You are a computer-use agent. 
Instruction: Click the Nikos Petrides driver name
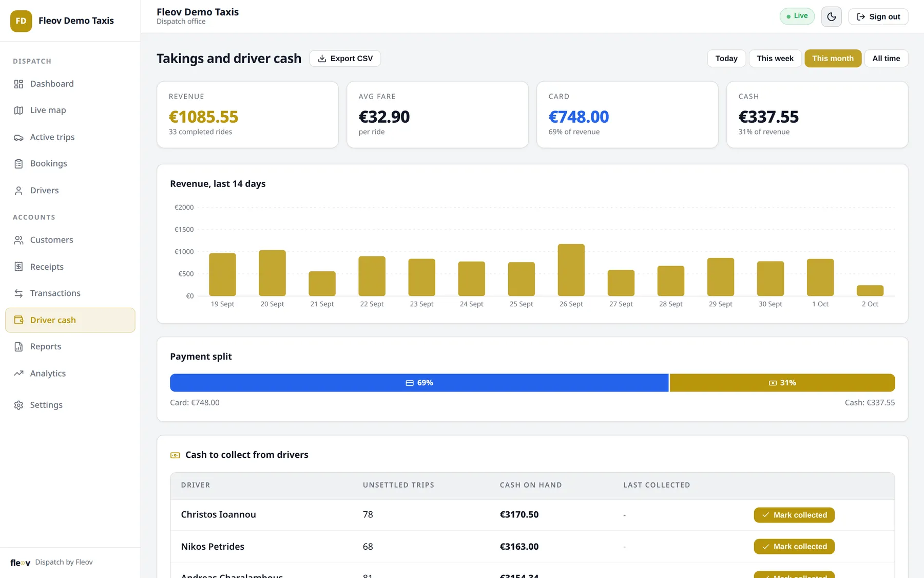point(213,547)
